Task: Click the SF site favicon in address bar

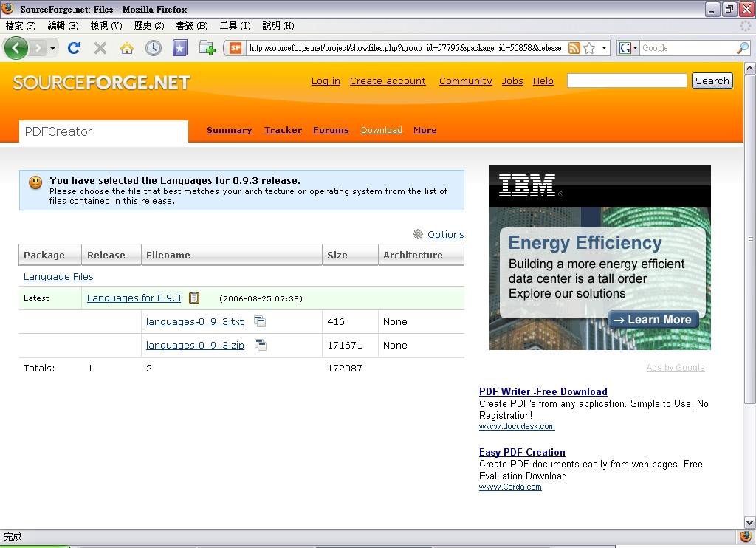Action: (x=236, y=48)
